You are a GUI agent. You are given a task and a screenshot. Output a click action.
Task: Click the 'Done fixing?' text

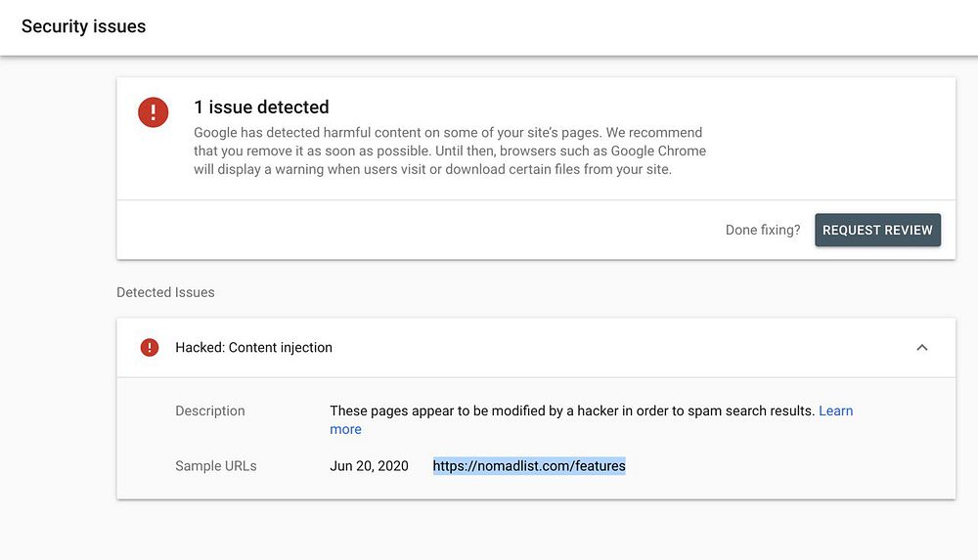point(763,230)
